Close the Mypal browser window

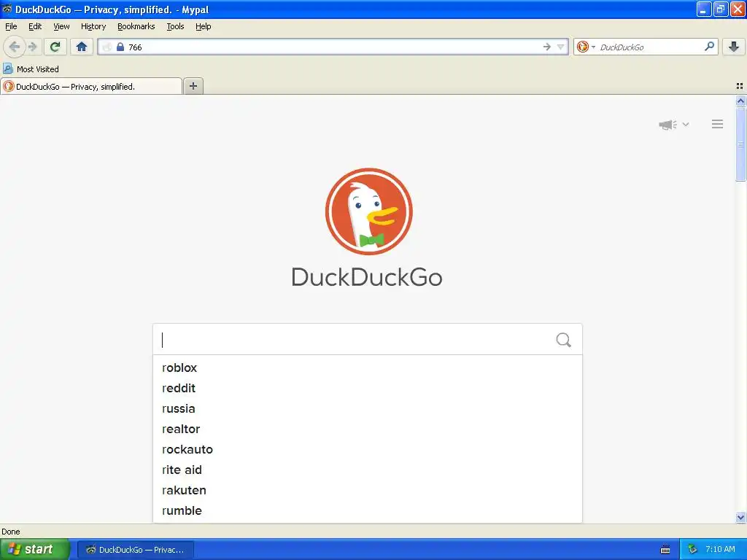click(737, 9)
